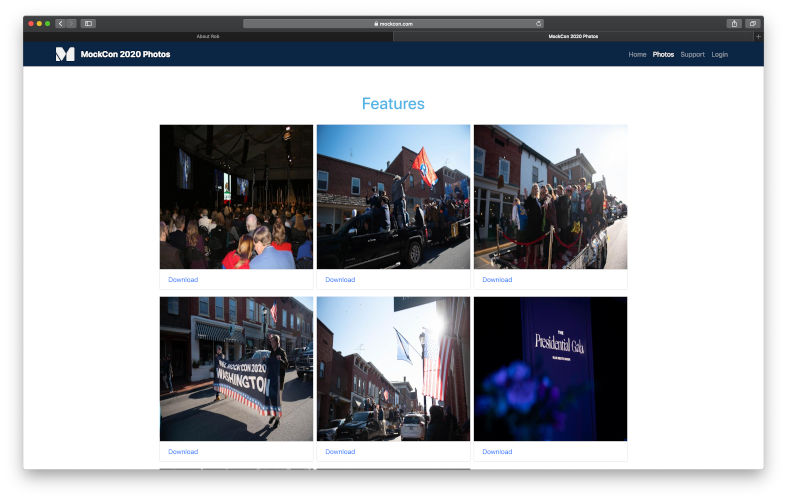
Task: Open the Safari share icon
Action: [734, 24]
